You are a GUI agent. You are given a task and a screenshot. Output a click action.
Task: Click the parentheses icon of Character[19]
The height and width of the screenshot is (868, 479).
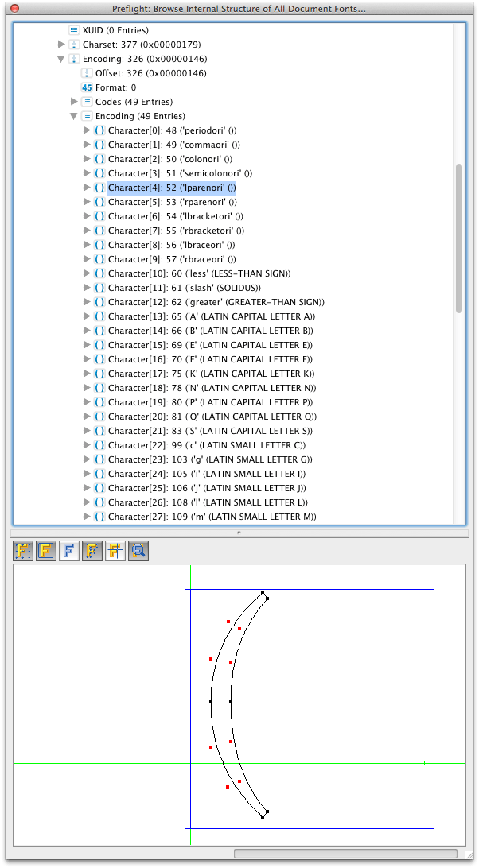click(x=99, y=402)
